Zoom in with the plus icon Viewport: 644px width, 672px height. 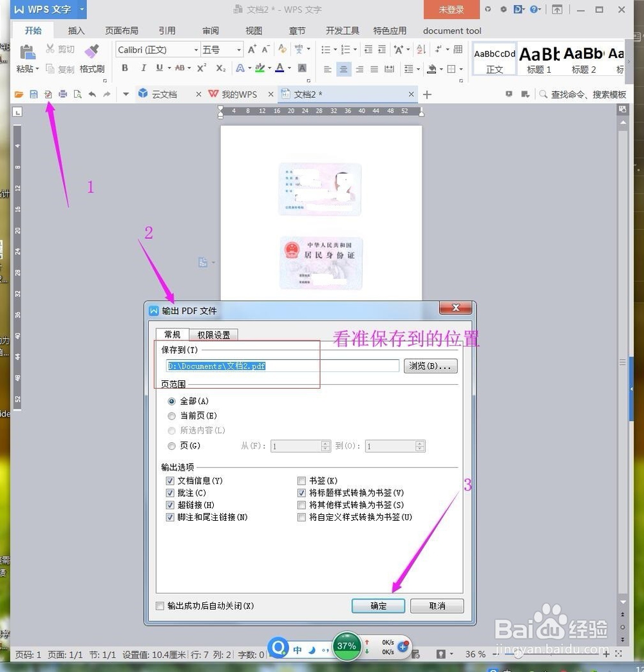point(606,653)
